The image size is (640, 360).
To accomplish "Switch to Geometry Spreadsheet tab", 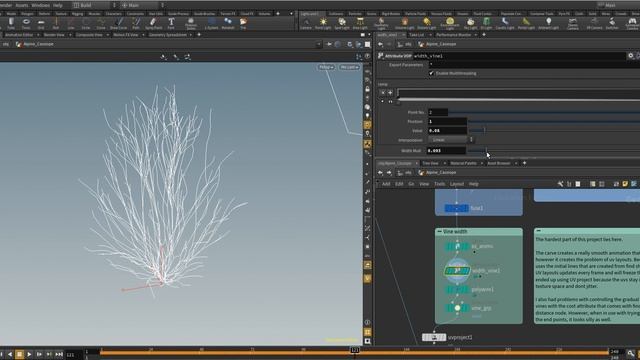I will 168,35.
